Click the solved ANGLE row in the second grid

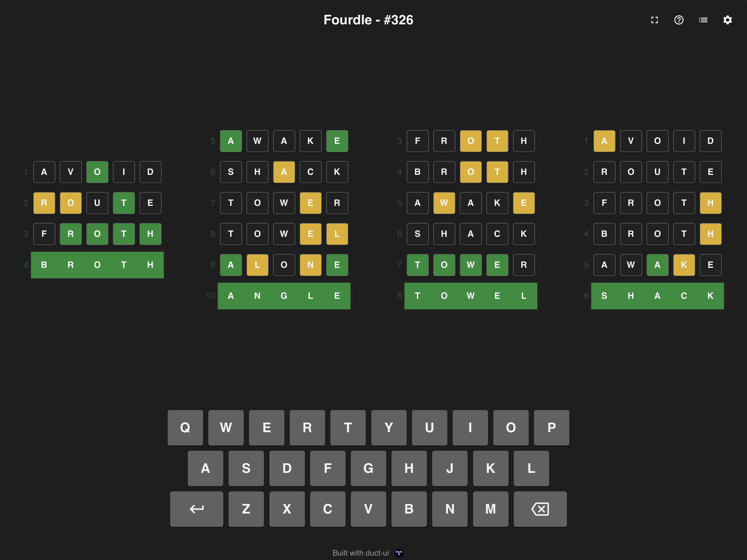[284, 296]
